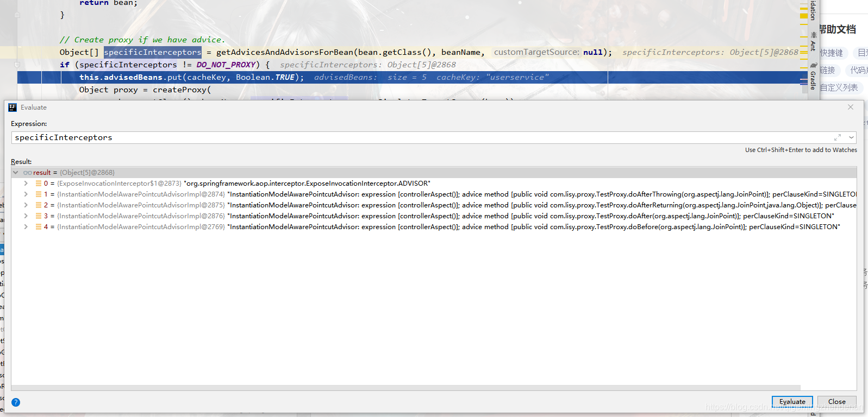Click the Ant spider icon on the sidebar
The width and height of the screenshot is (868, 417).
point(813,35)
